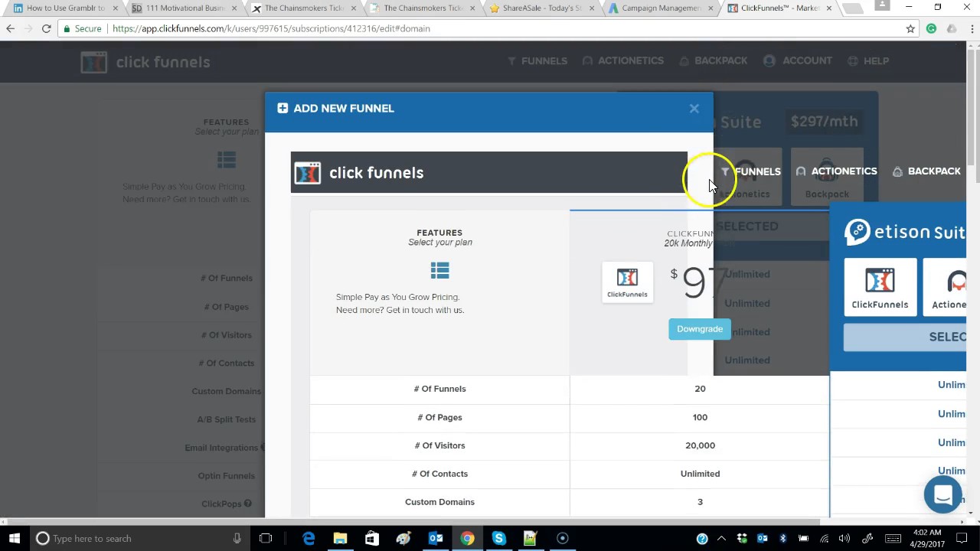Open ACTIONETICS menu in top navbar
Viewport: 980px width, 551px height.
coord(623,61)
